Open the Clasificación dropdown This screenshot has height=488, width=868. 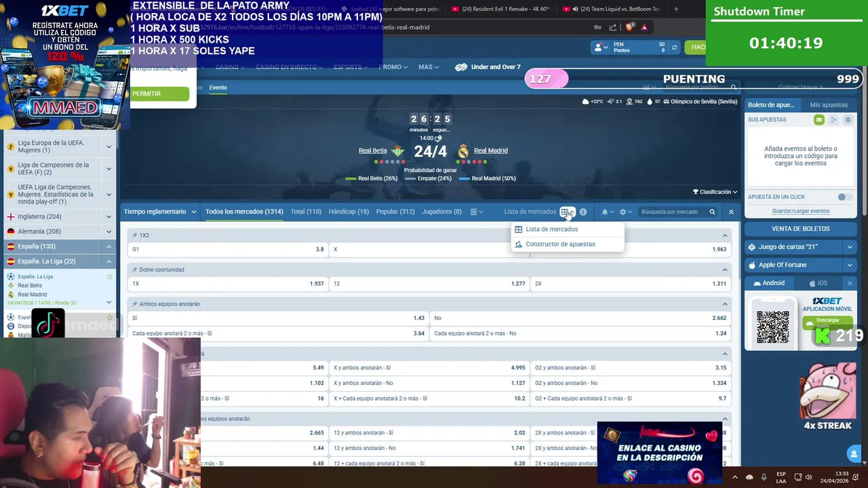(x=715, y=192)
